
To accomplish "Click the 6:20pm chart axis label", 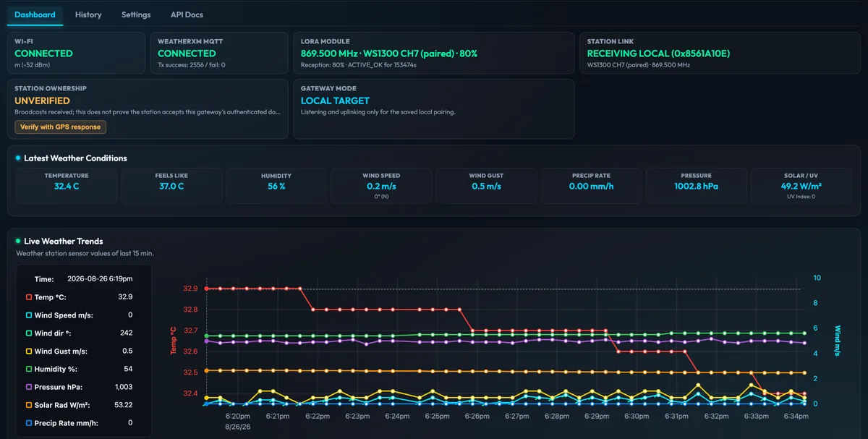I will pyautogui.click(x=238, y=417).
